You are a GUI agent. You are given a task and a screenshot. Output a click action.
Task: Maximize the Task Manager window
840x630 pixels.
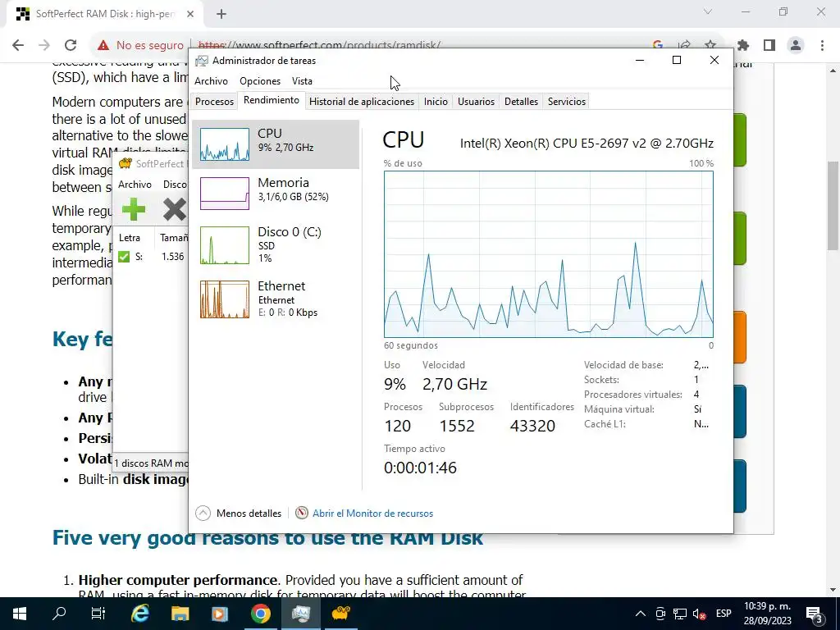pos(677,60)
